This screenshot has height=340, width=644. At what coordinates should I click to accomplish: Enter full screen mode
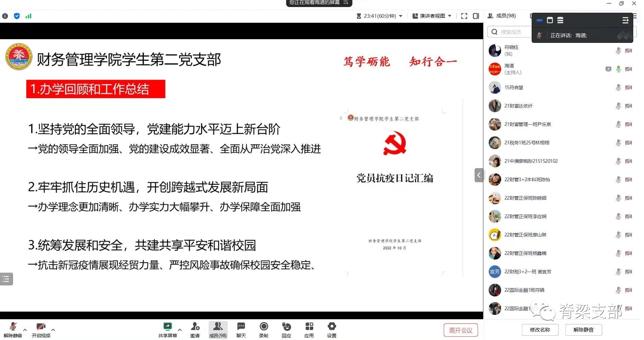464,16
